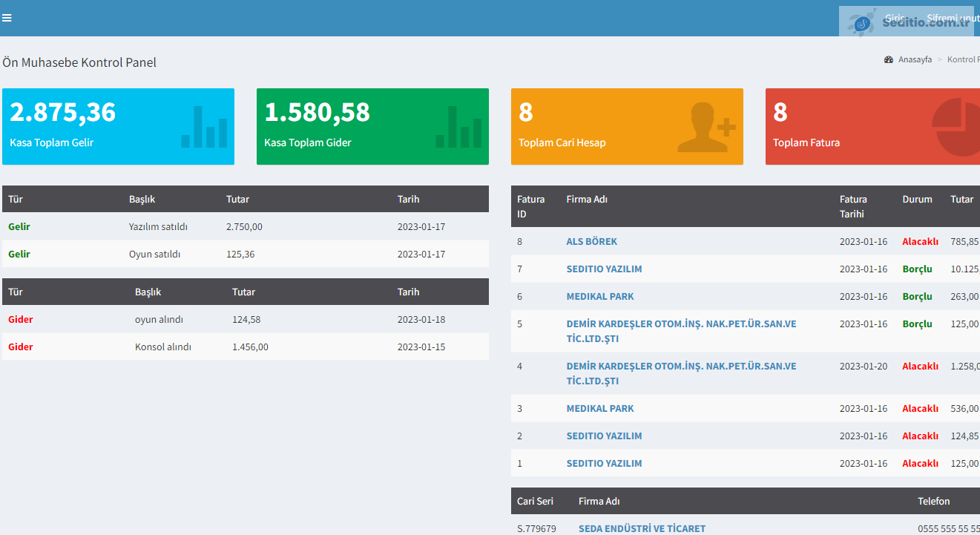Open SEDITIO YAZILIM link for invoice 2
This screenshot has height=535, width=980.
point(605,436)
